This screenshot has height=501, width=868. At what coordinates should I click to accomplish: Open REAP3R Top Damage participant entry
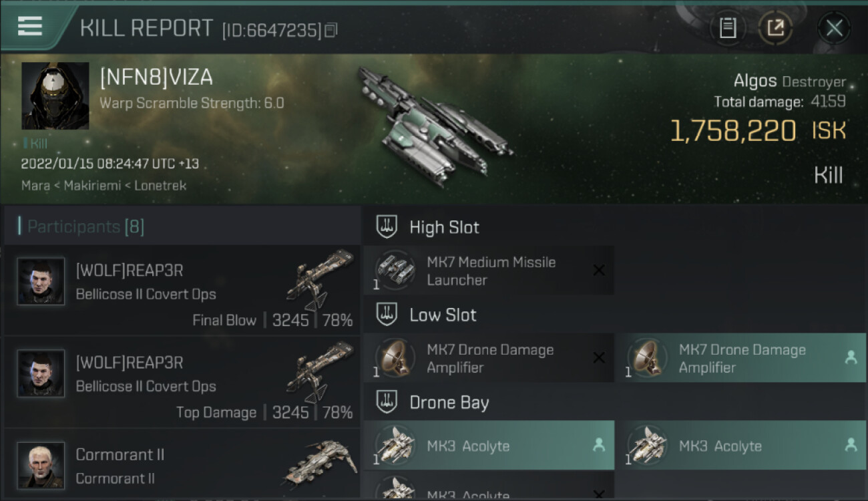coord(182,383)
